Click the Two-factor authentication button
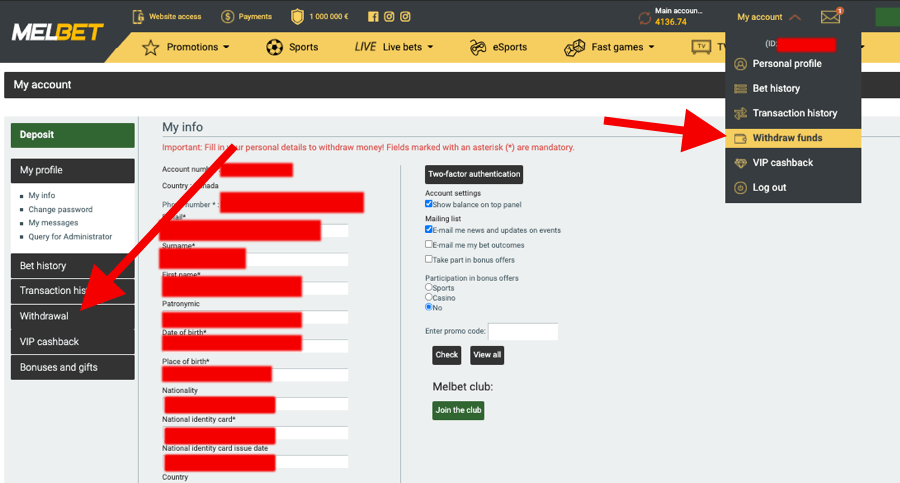Screen dimensions: 900x483 point(474,174)
